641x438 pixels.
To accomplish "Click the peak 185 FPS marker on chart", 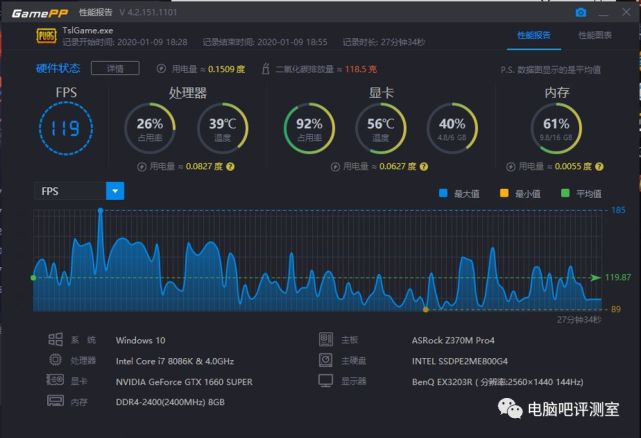I will tap(101, 211).
